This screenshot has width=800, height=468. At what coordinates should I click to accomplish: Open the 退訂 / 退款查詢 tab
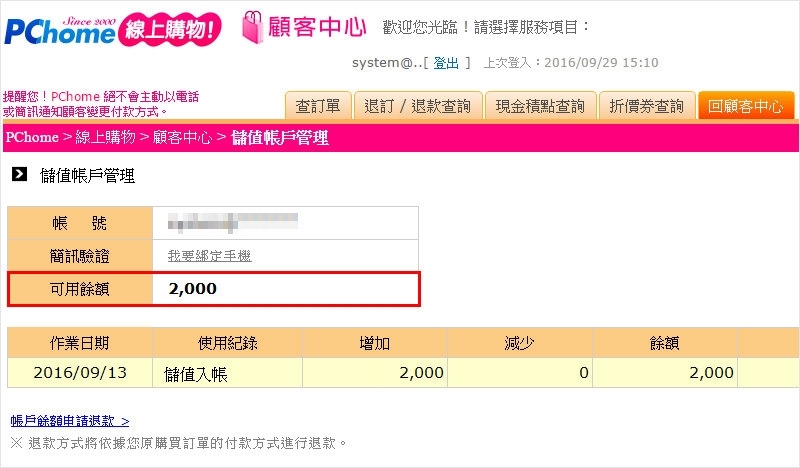click(419, 106)
